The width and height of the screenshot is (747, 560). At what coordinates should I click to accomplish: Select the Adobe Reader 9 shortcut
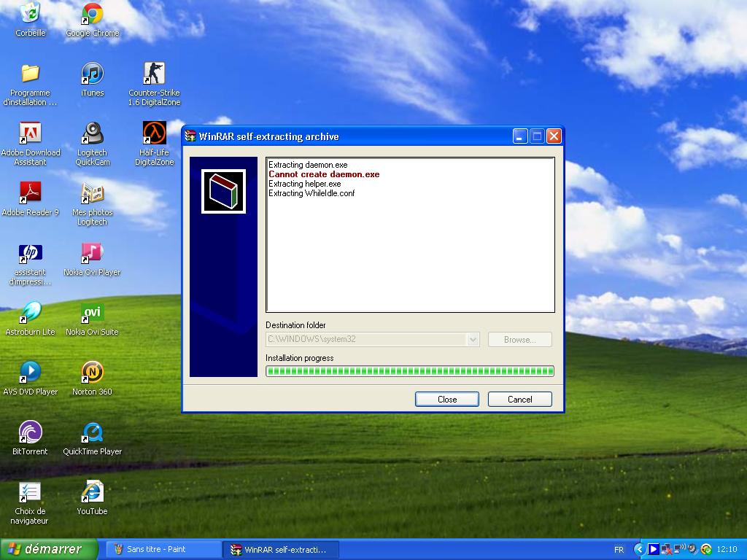[x=31, y=198]
